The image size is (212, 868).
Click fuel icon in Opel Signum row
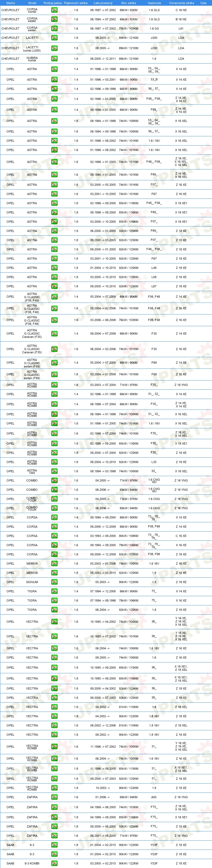click(54, 582)
